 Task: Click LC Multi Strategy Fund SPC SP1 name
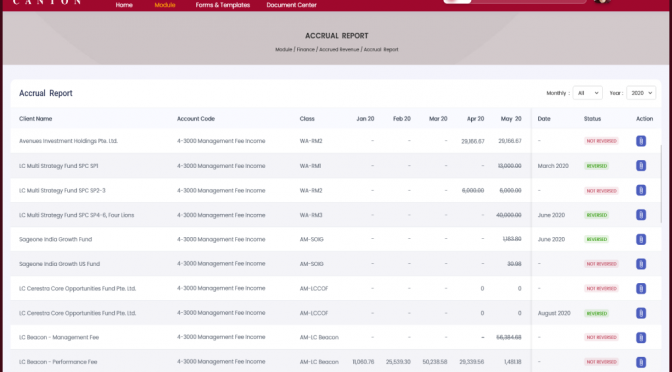coord(58,166)
